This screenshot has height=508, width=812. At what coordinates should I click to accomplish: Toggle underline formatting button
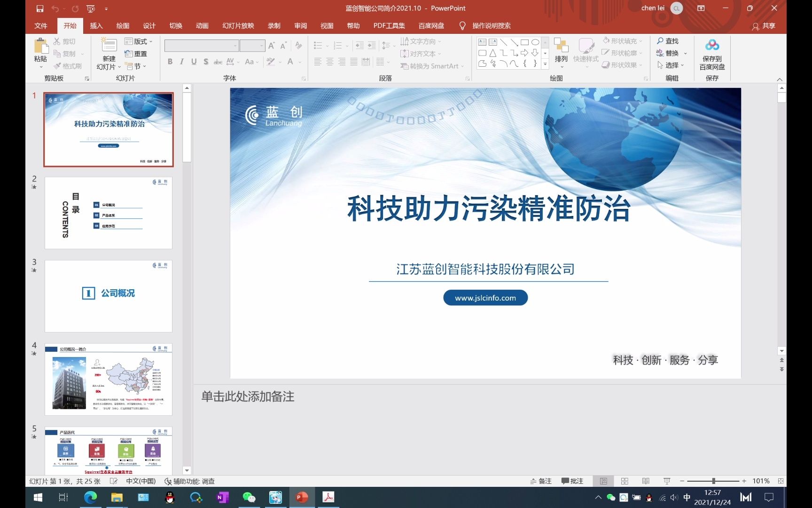pyautogui.click(x=194, y=62)
